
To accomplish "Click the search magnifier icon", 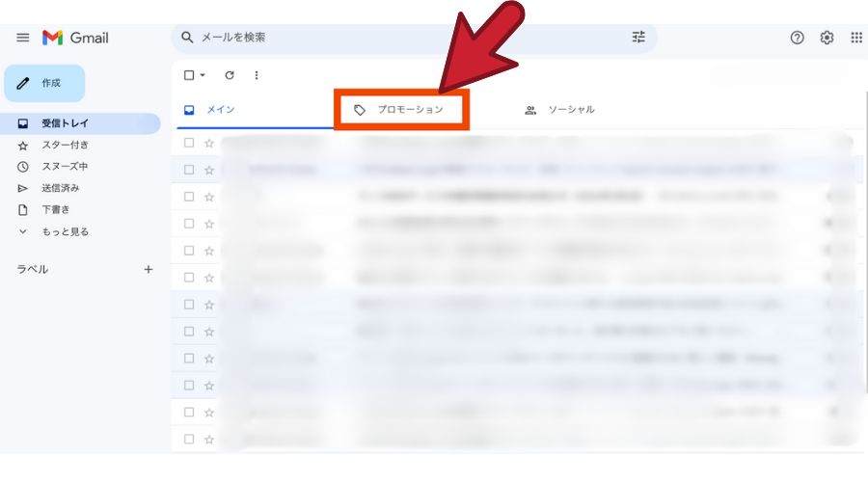I will 187,37.
